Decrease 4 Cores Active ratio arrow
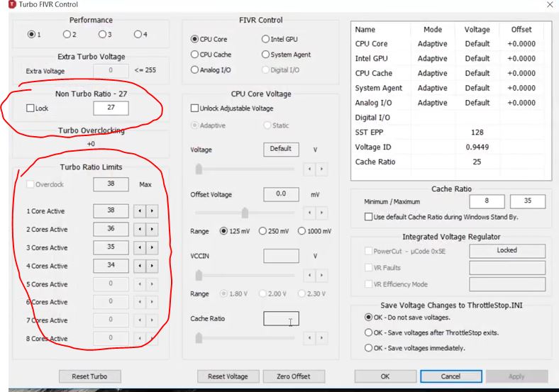 tap(140, 266)
